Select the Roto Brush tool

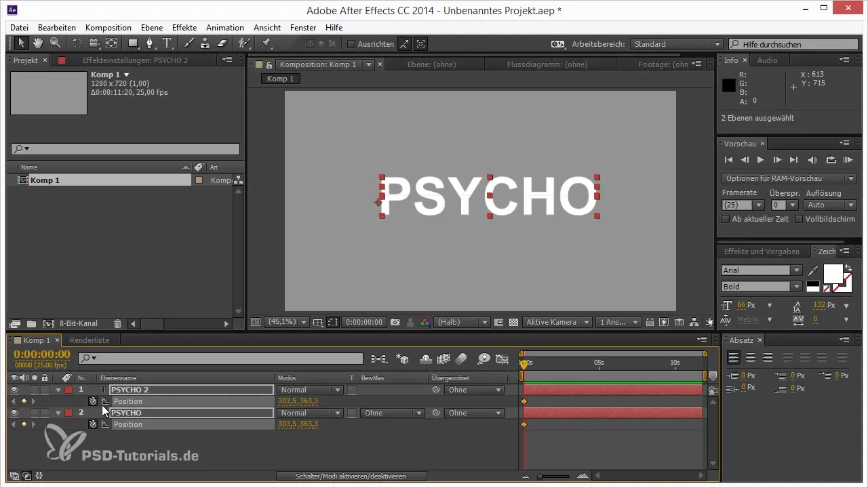click(244, 43)
